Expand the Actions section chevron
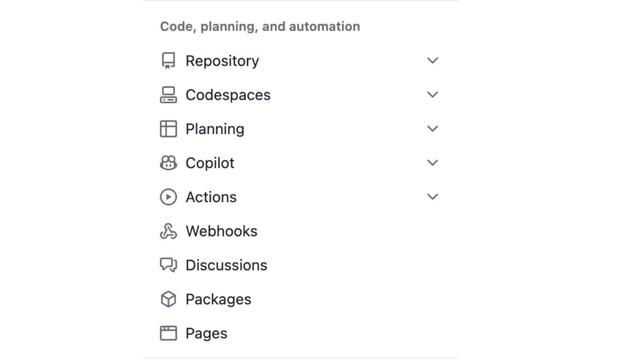This screenshot has width=618, height=364. click(433, 197)
